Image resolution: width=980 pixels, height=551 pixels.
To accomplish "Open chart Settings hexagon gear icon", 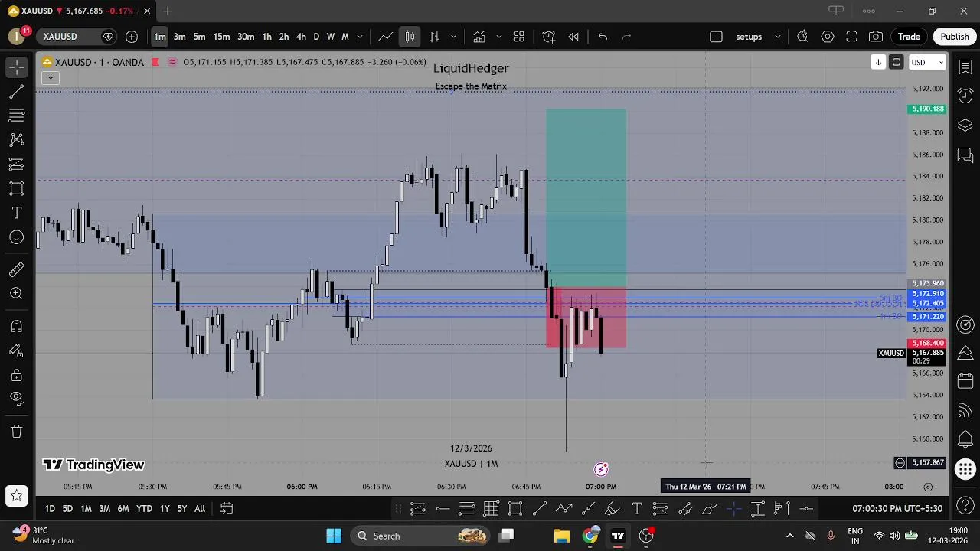I will pos(828,37).
